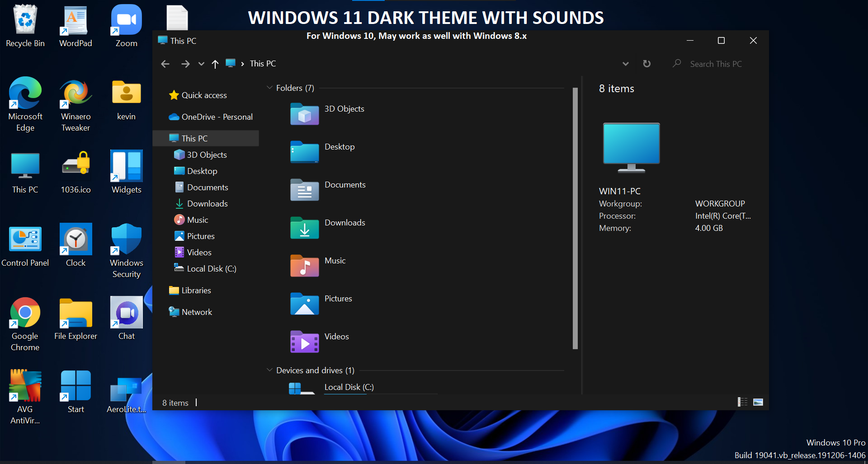
Task: Open File Explorer desktop shortcut
Action: [75, 319]
